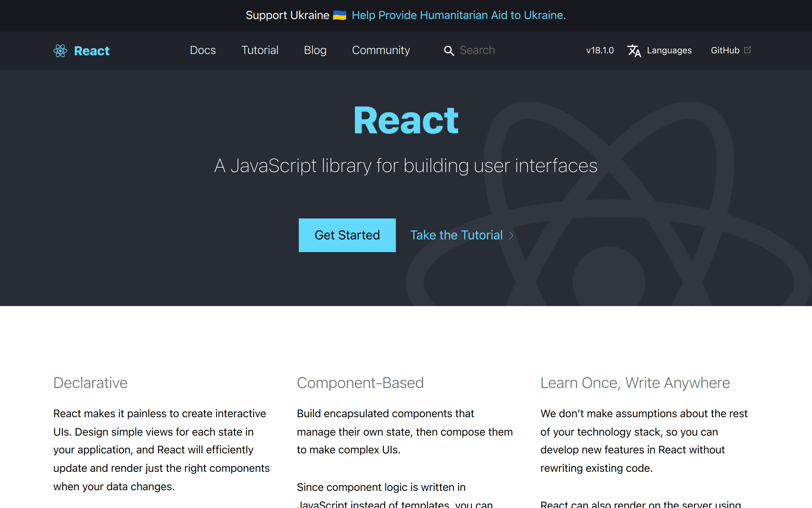Click the paragraph starting 'Build encapsulated components'
Image resolution: width=812 pixels, height=508 pixels.
click(405, 432)
